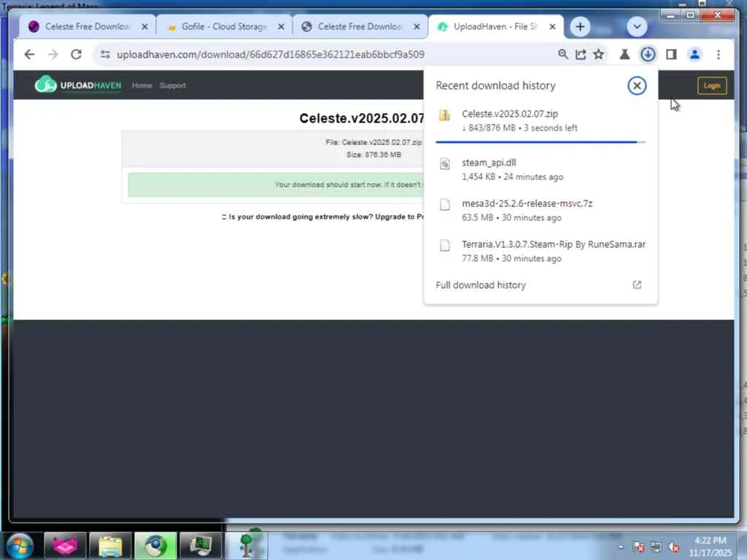
Task: Switch to the Gofile - Cloud Storage tab
Action: (224, 27)
